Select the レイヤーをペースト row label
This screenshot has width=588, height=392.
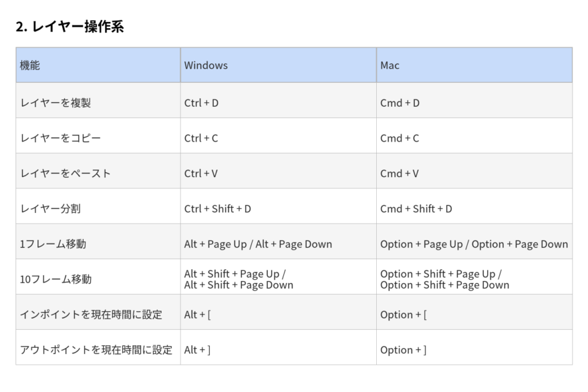click(65, 174)
